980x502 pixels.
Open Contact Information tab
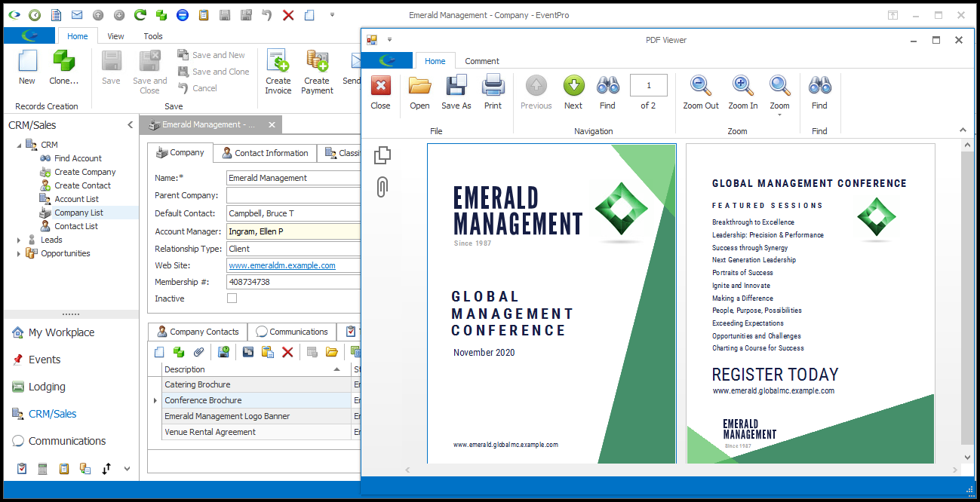(x=265, y=153)
